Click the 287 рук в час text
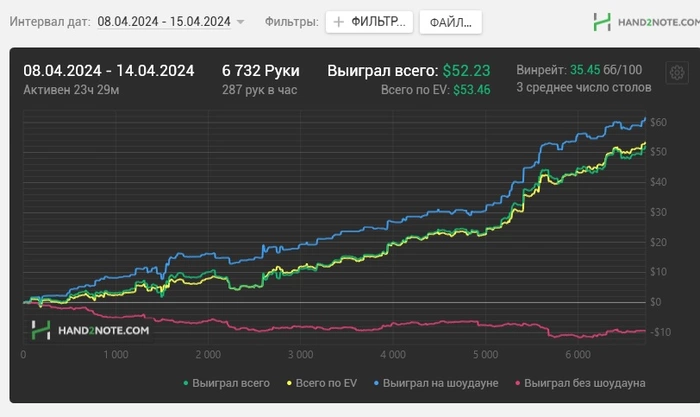The height and width of the screenshot is (417, 700). tap(259, 90)
